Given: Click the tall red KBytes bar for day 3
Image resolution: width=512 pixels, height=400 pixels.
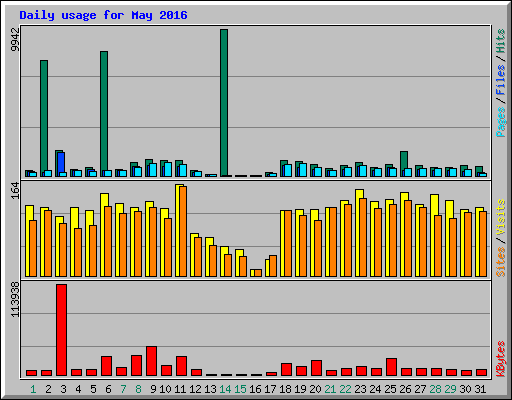Looking at the screenshot, I should [x=61, y=330].
